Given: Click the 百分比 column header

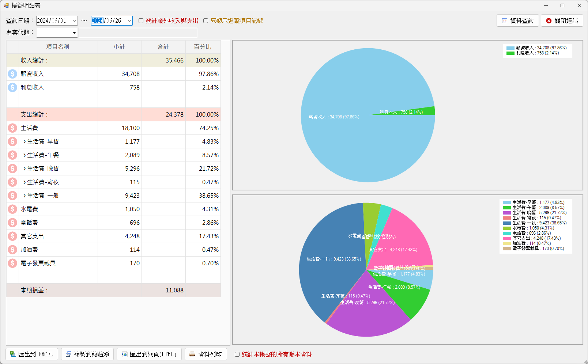Looking at the screenshot, I should (203, 47).
